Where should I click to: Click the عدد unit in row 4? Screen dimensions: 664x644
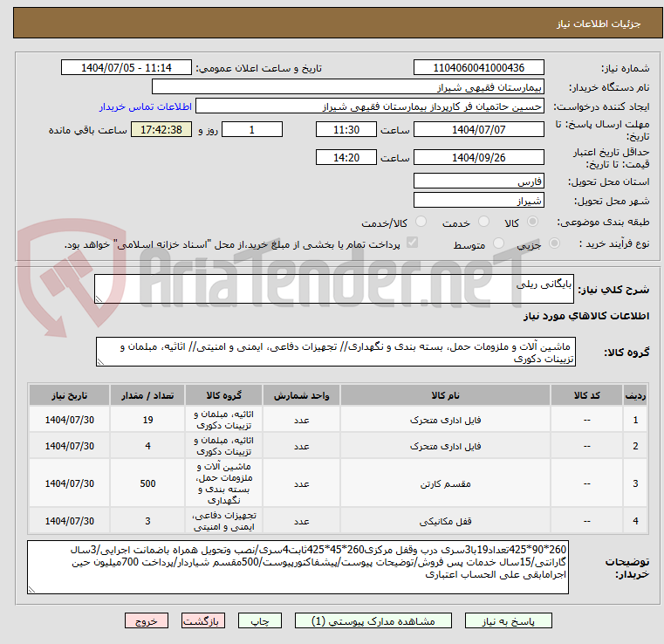(x=302, y=521)
